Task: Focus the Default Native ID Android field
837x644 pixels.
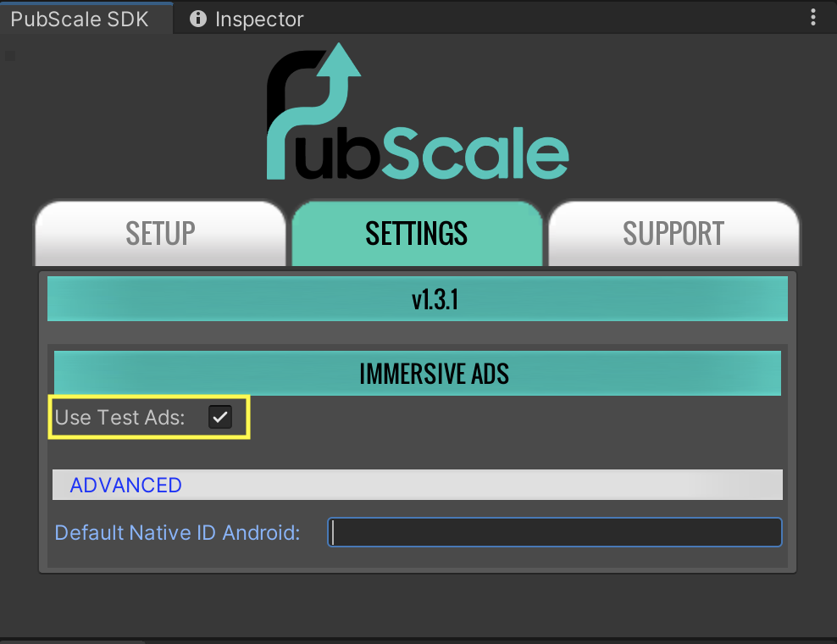Action: (x=554, y=532)
